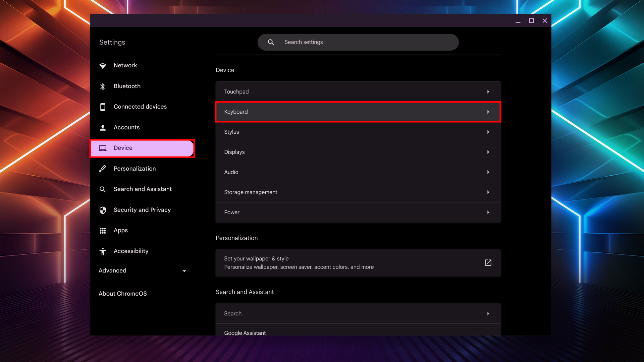Expand Displays settings with the arrow
The image size is (644, 362).
(488, 152)
